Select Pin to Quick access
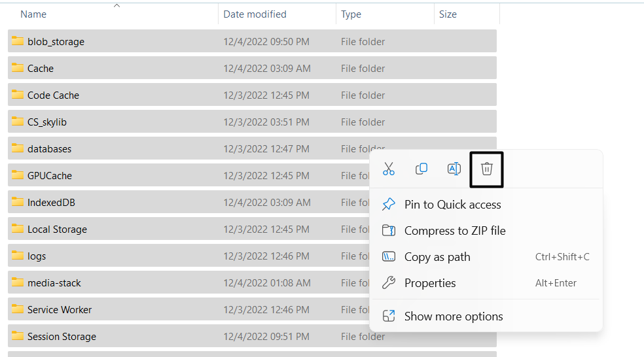Image resolution: width=644 pixels, height=357 pixels. coord(452,205)
